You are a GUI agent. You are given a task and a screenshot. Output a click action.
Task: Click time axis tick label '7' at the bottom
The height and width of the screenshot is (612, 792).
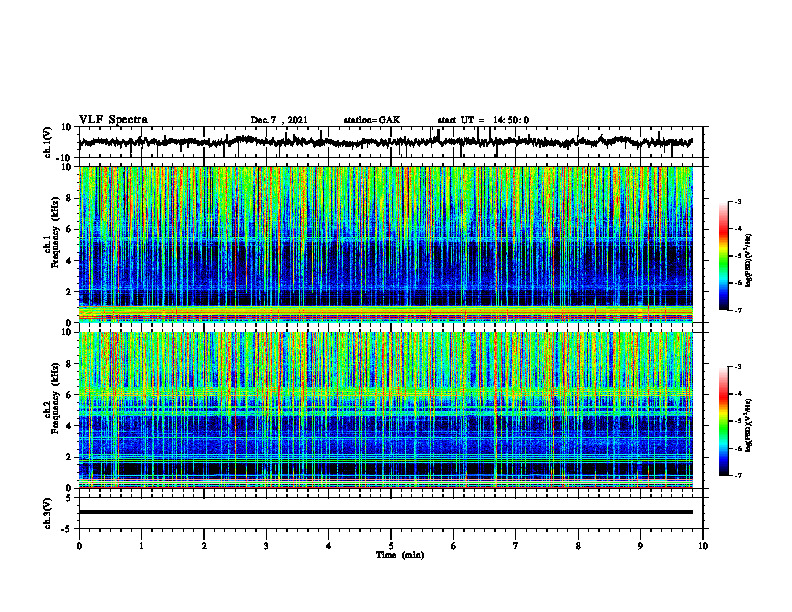pos(516,546)
